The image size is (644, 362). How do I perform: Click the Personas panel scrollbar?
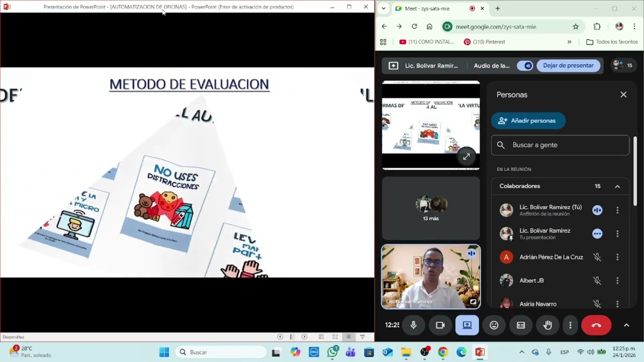click(x=635, y=171)
